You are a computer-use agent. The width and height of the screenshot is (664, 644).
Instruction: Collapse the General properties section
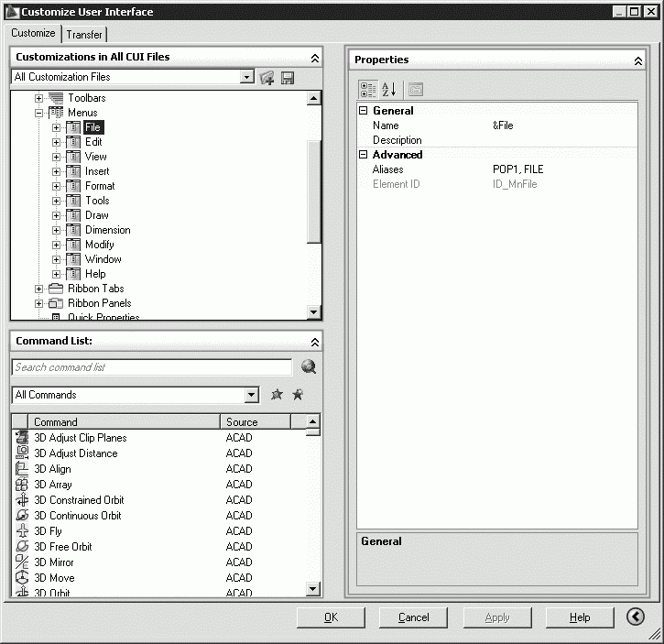point(363,111)
